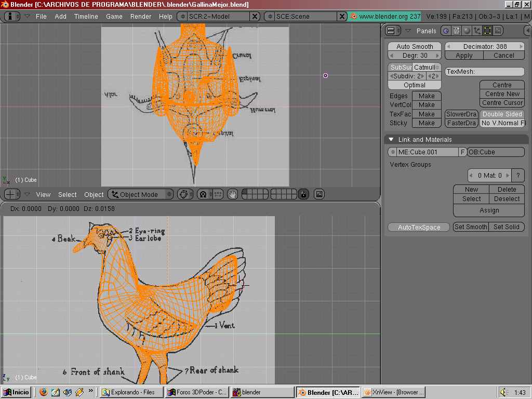The image size is (532, 399).
Task: Switch to the Object context icon
Action: point(477,31)
